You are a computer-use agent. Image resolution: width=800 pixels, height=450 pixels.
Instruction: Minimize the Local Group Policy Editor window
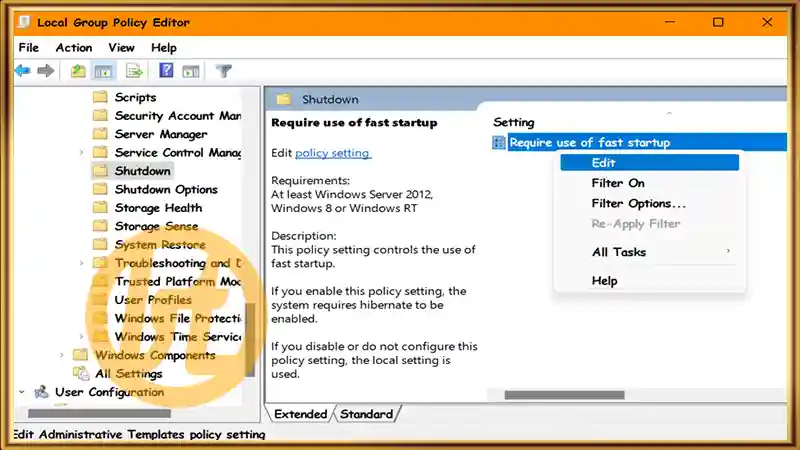pyautogui.click(x=670, y=22)
